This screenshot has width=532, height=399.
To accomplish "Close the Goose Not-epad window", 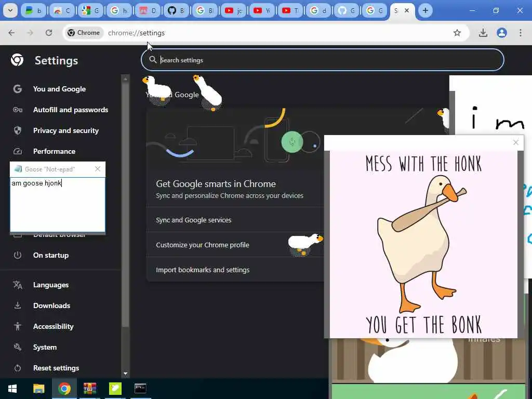I will coord(98,169).
